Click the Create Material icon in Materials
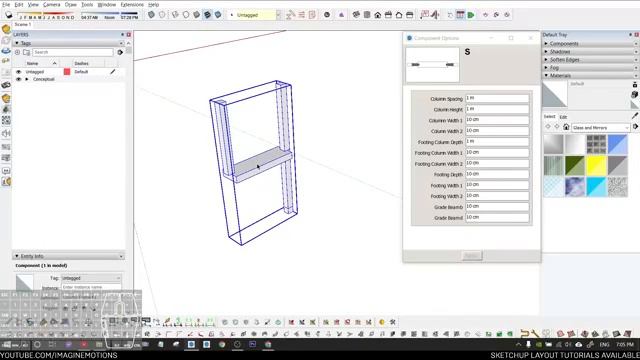Image resolution: width=640 pixels, height=360 pixels. click(x=634, y=94)
